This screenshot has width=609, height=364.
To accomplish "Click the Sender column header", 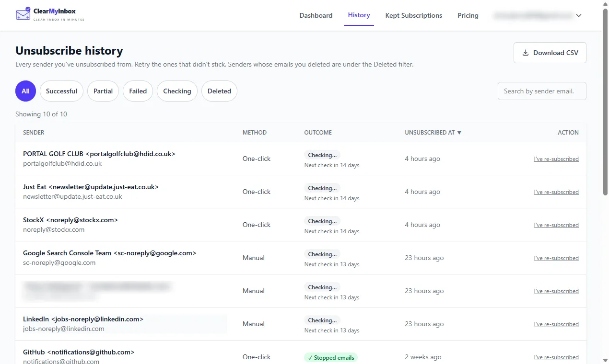I will 34,133.
